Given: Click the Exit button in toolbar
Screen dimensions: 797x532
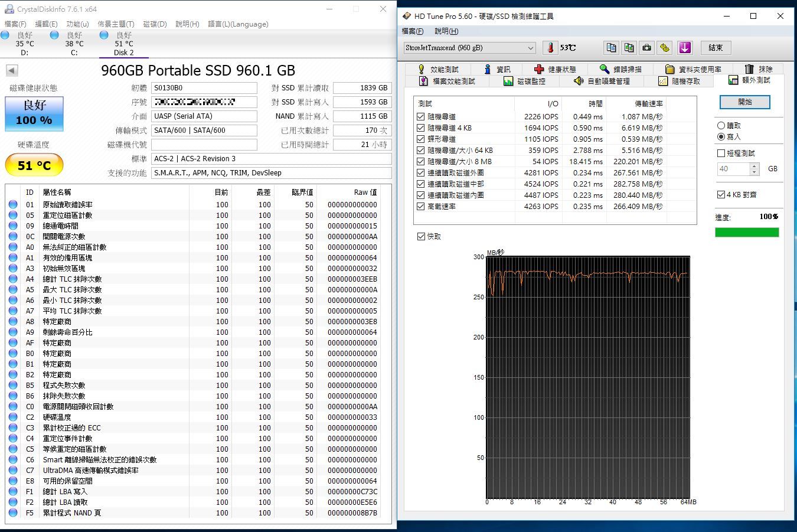Looking at the screenshot, I should 716,48.
